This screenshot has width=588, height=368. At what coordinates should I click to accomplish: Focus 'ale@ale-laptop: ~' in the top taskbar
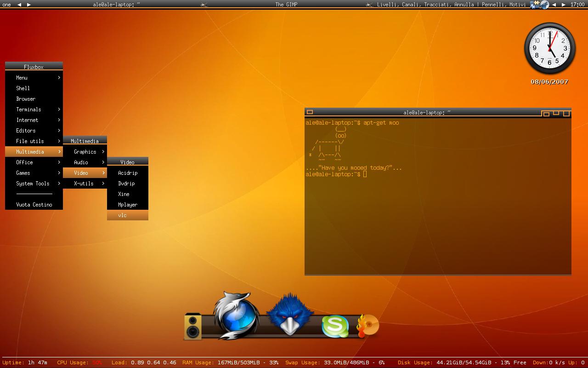[x=116, y=5]
